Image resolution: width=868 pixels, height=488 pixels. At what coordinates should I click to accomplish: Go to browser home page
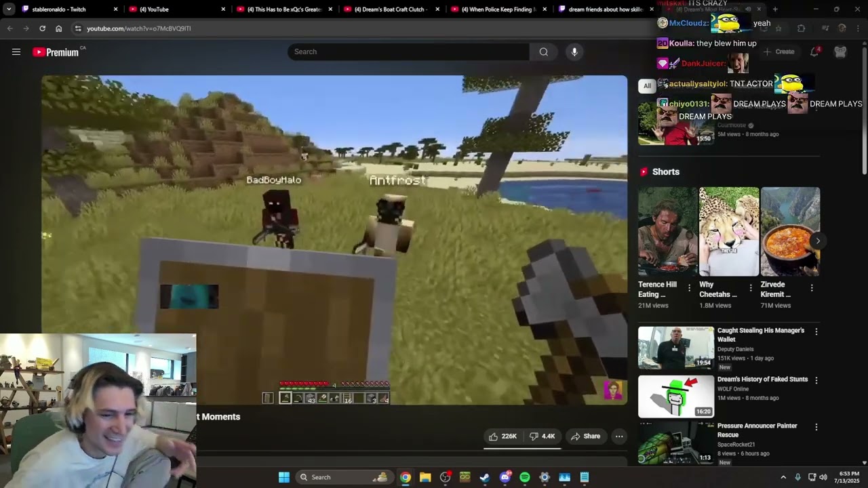coord(58,28)
